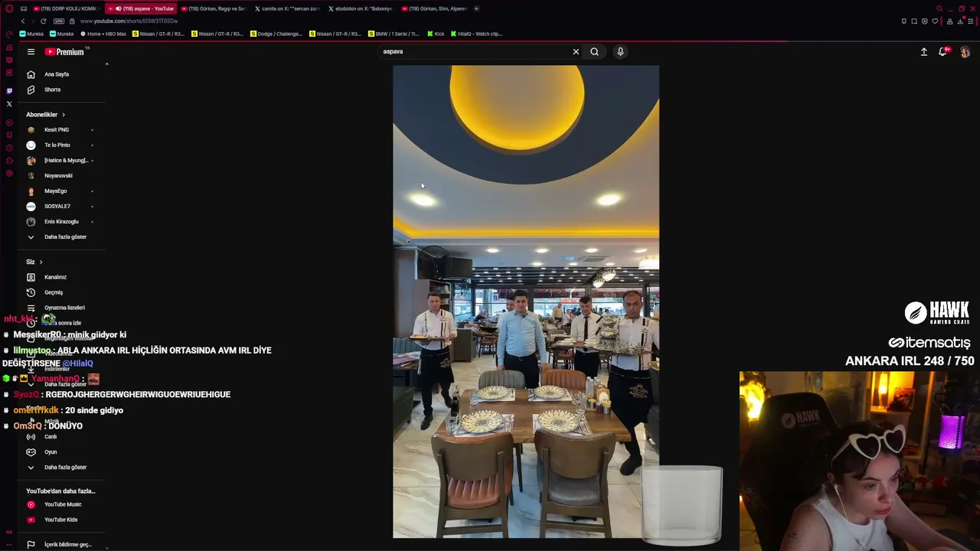980x551 pixels.
Task: Open the YouTube account avatar menu
Action: (965, 52)
